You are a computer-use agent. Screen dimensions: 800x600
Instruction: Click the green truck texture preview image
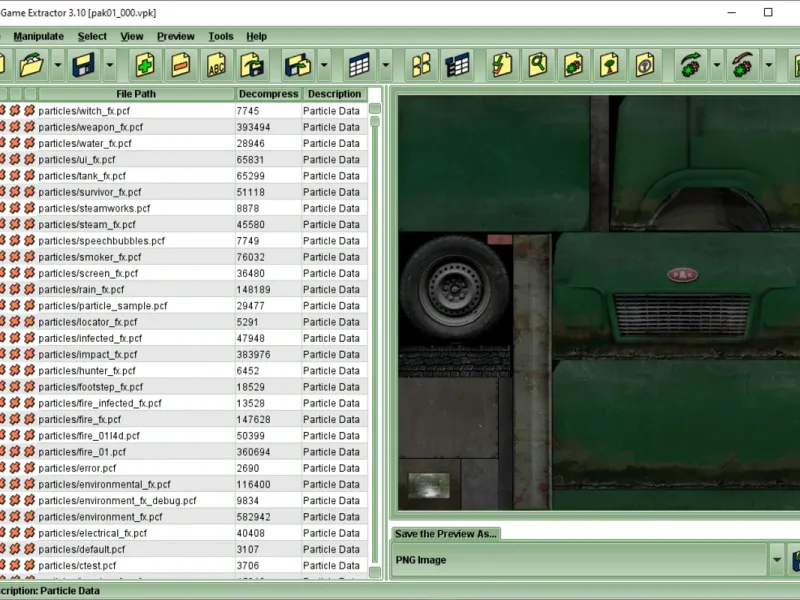pos(598,302)
